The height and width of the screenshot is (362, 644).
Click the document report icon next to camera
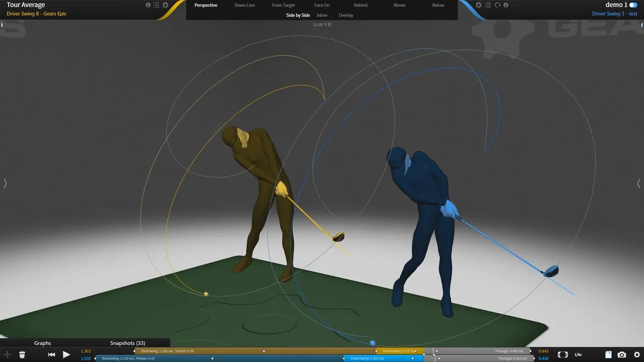(608, 354)
